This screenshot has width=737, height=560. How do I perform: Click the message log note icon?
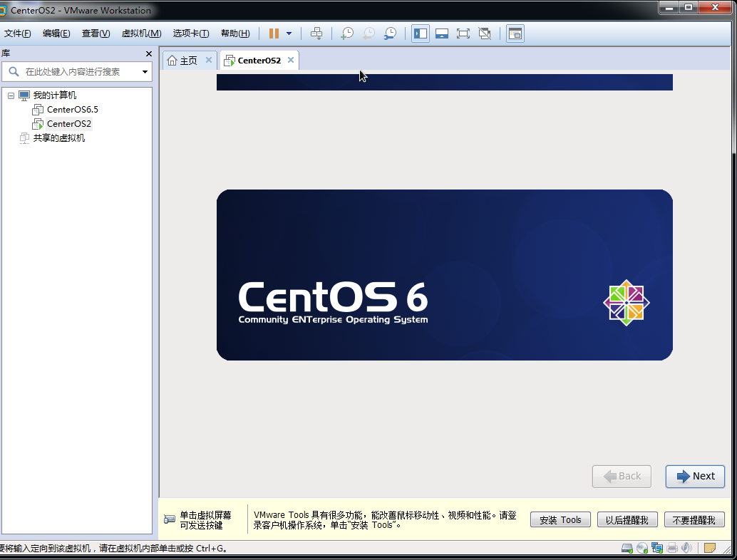(x=710, y=548)
